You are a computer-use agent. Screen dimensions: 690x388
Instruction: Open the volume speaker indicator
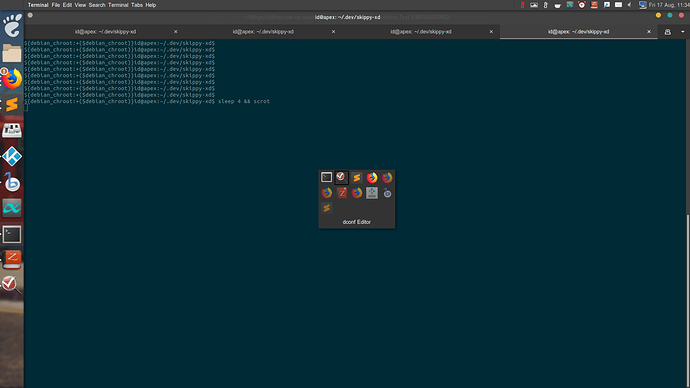tap(630, 5)
